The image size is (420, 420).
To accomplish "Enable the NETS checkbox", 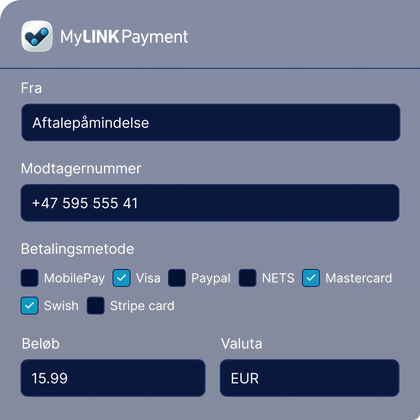I will pyautogui.click(x=247, y=278).
